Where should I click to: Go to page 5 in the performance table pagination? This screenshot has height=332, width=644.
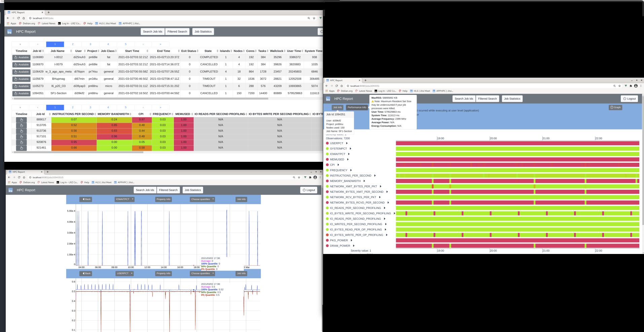tap(126, 107)
